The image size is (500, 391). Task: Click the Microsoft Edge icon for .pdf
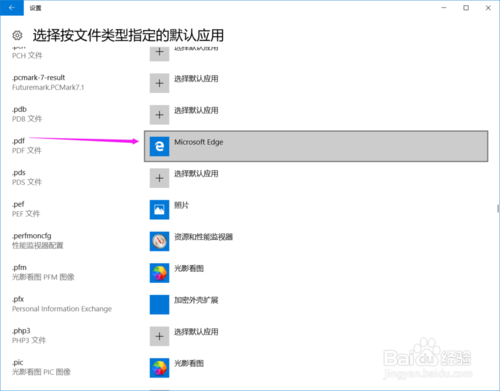pos(159,146)
